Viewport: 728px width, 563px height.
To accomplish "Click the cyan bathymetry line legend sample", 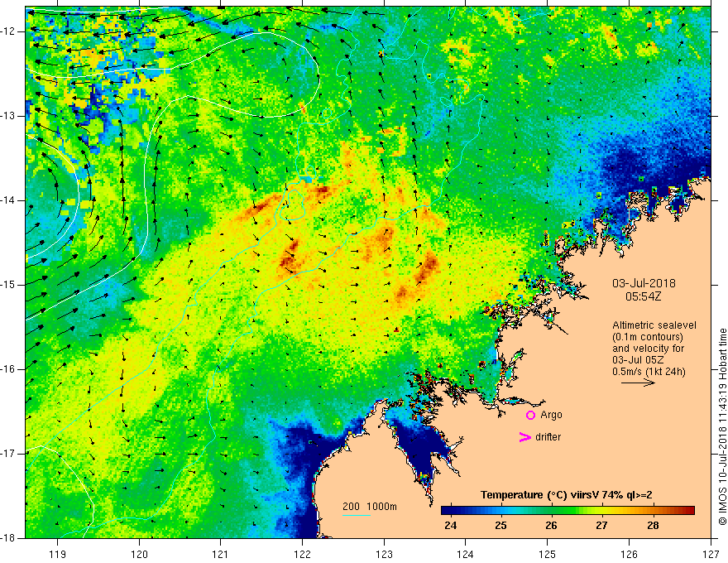I will click(x=356, y=515).
